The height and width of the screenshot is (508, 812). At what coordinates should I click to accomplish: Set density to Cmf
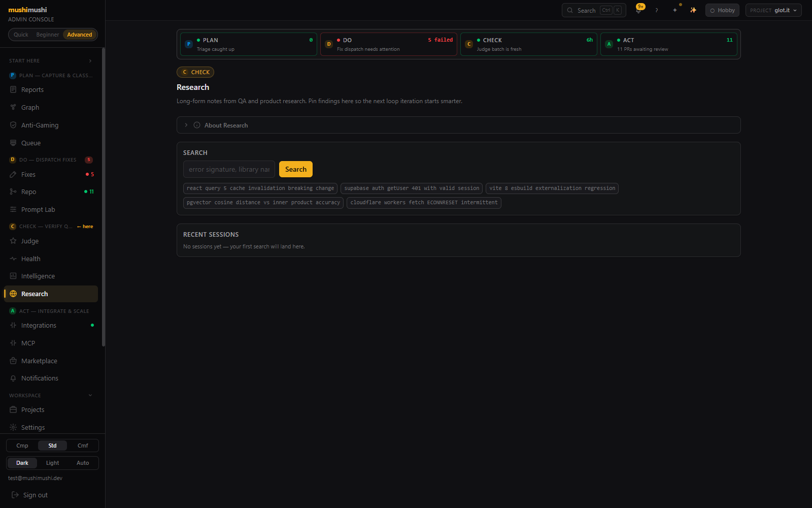click(83, 446)
